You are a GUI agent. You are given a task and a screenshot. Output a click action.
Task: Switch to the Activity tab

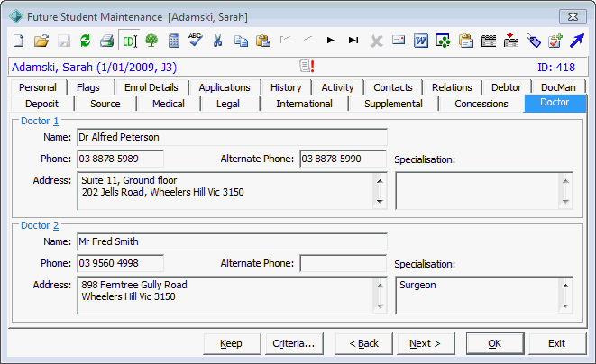(x=337, y=87)
